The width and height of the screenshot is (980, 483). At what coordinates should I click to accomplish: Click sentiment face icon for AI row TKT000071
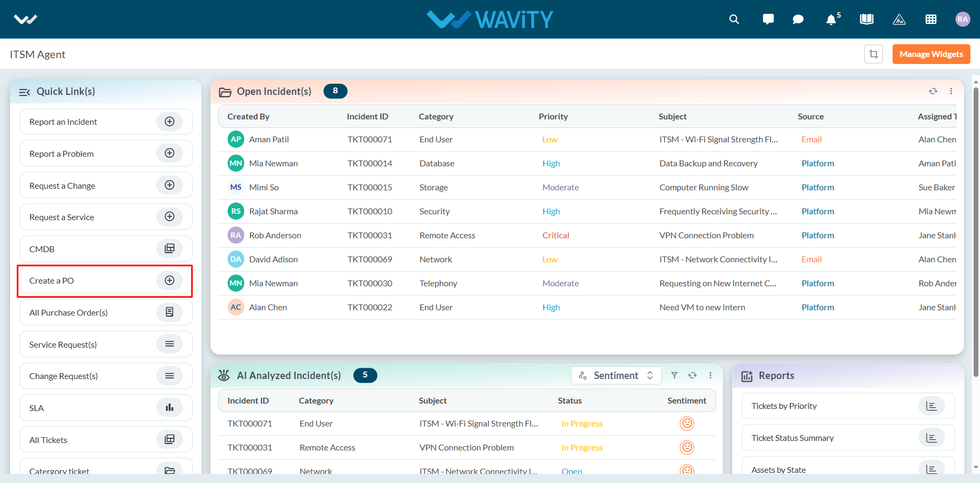click(x=687, y=423)
